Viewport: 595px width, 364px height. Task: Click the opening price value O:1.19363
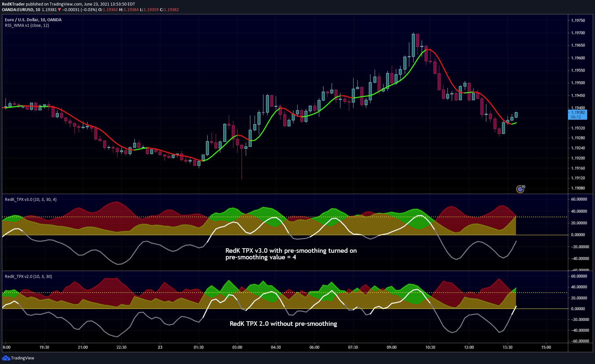pyautogui.click(x=108, y=10)
